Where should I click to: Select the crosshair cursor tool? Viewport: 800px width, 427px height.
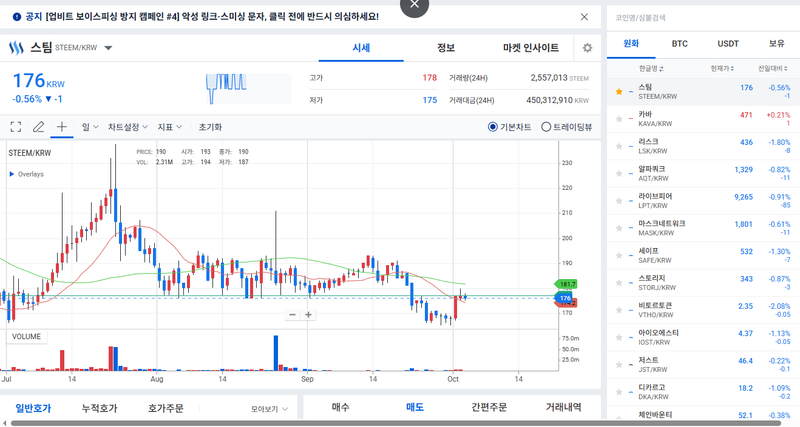[62, 127]
